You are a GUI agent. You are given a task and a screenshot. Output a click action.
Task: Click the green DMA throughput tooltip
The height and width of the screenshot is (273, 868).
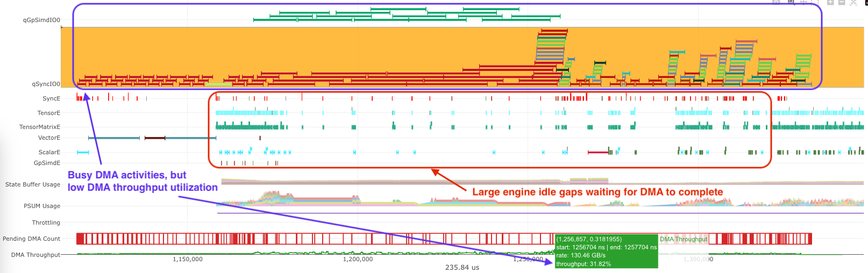[x=606, y=251]
